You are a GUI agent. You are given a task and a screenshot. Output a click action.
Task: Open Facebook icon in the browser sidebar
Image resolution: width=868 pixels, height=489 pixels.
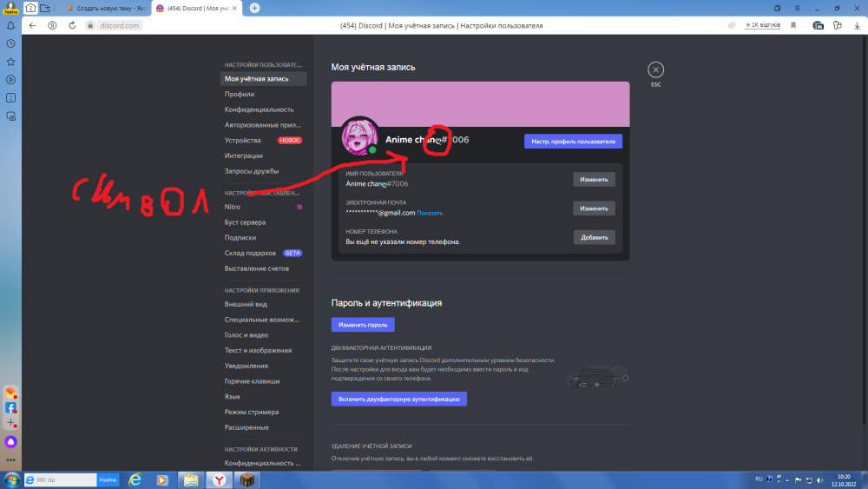(x=10, y=408)
